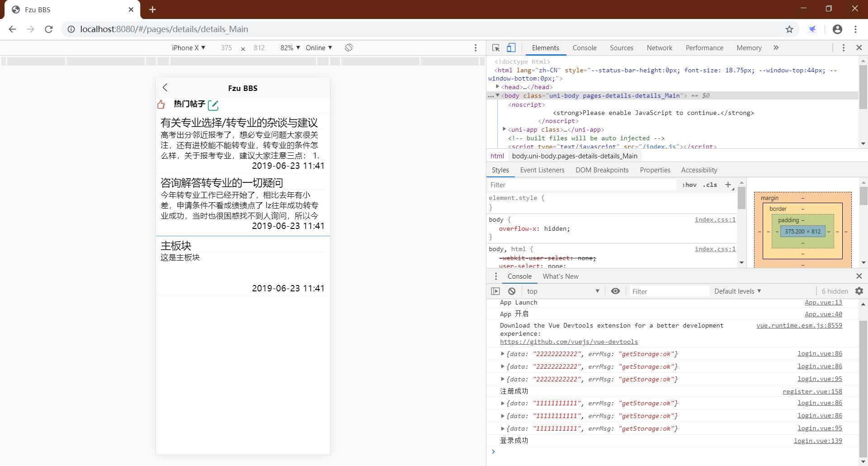
Task: Open the vue-devtools GitHub link
Action: click(x=569, y=342)
